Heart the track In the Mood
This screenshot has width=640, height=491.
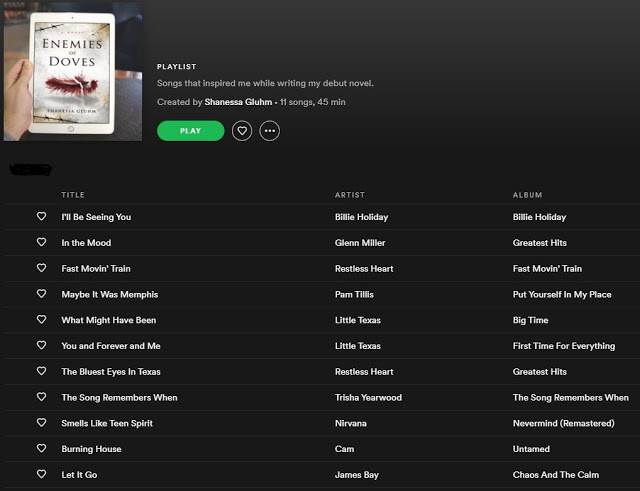tap(41, 243)
